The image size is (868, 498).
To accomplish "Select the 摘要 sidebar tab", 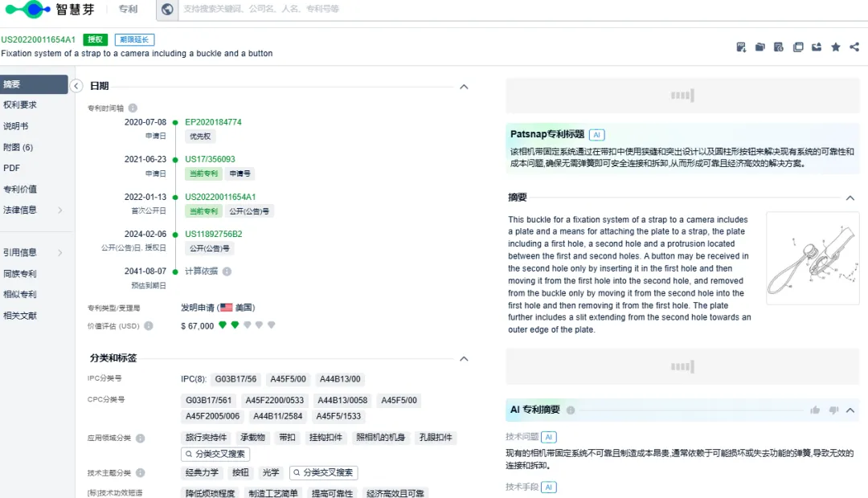I will point(34,84).
